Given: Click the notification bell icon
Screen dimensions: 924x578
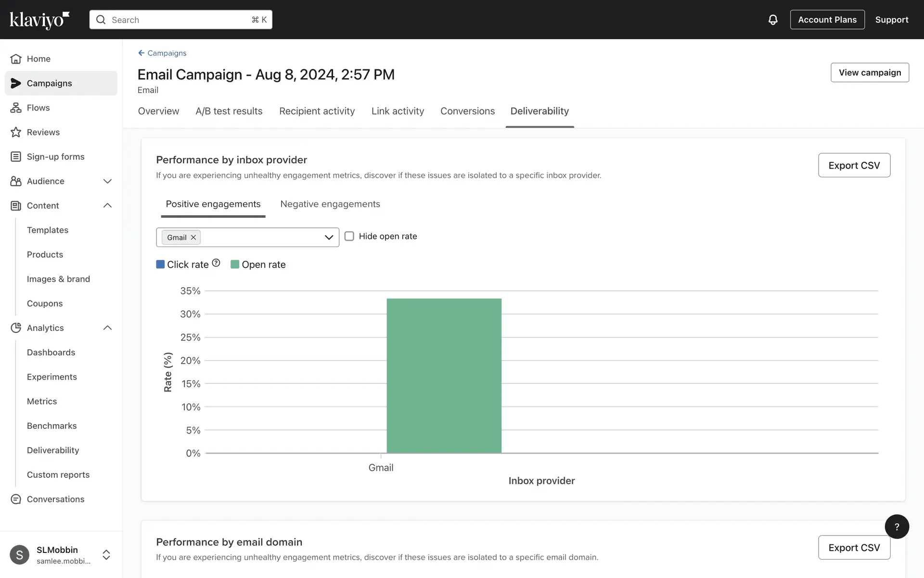Looking at the screenshot, I should pos(772,20).
